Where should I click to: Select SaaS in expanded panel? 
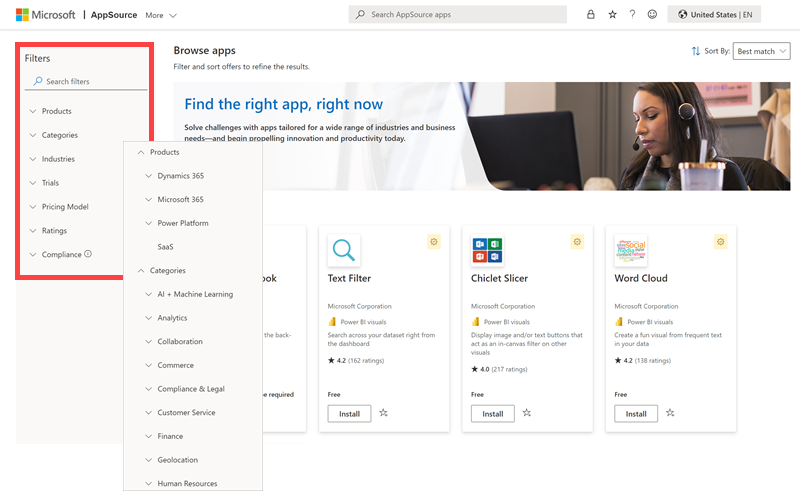(165, 247)
